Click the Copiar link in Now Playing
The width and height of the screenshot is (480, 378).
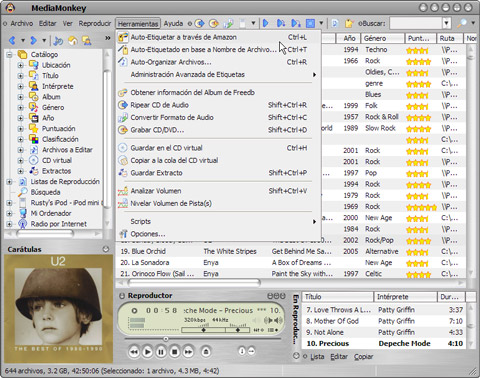[x=363, y=357]
